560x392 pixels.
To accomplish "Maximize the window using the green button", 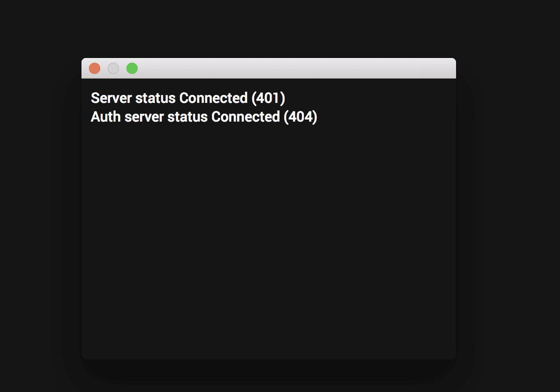I will [x=132, y=68].
